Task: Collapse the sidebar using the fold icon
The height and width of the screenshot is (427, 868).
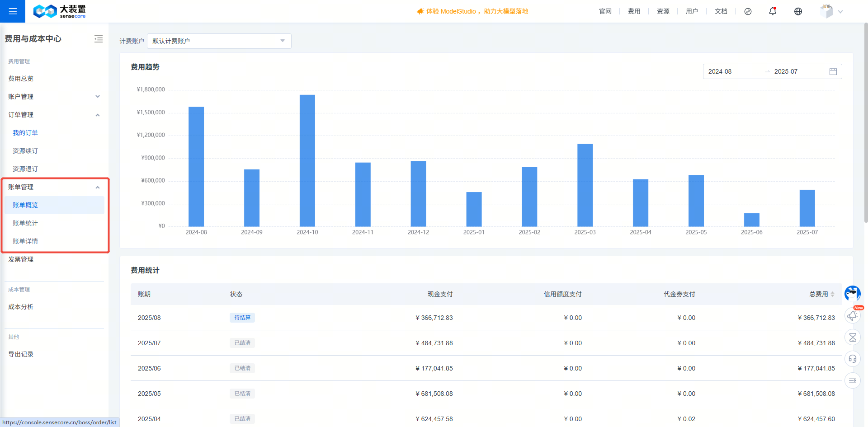Action: point(99,39)
